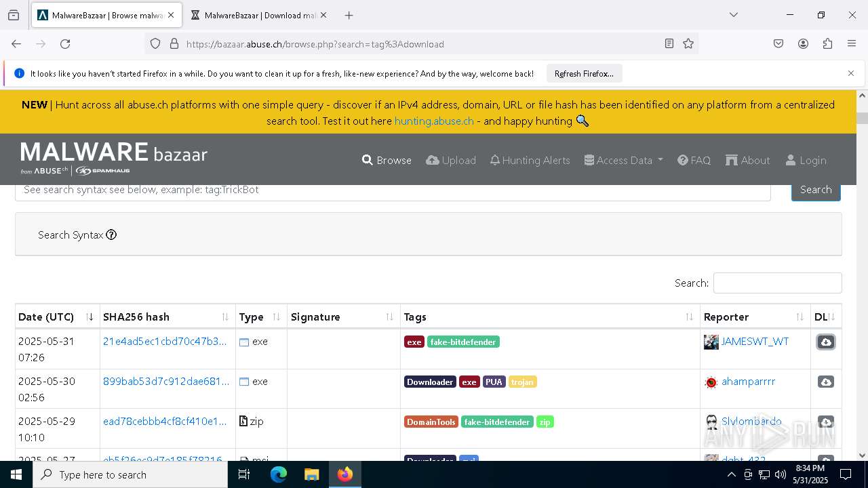Open Firefox account icon
The image size is (868, 488).
coord(803,43)
